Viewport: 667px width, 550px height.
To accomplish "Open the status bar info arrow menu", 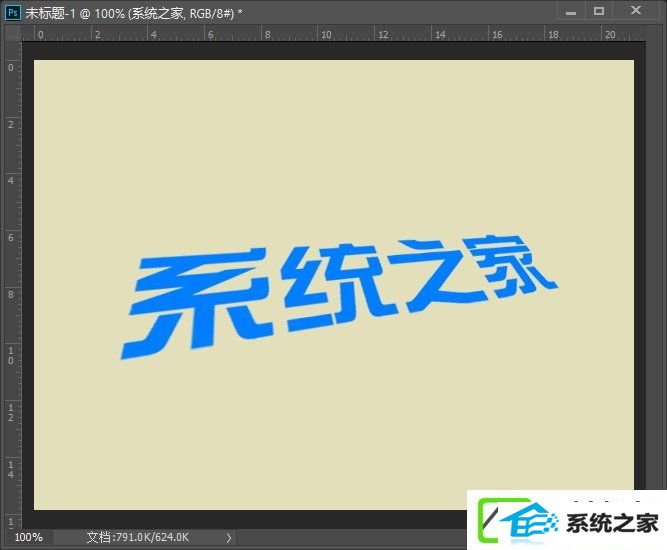I will pyautogui.click(x=229, y=538).
